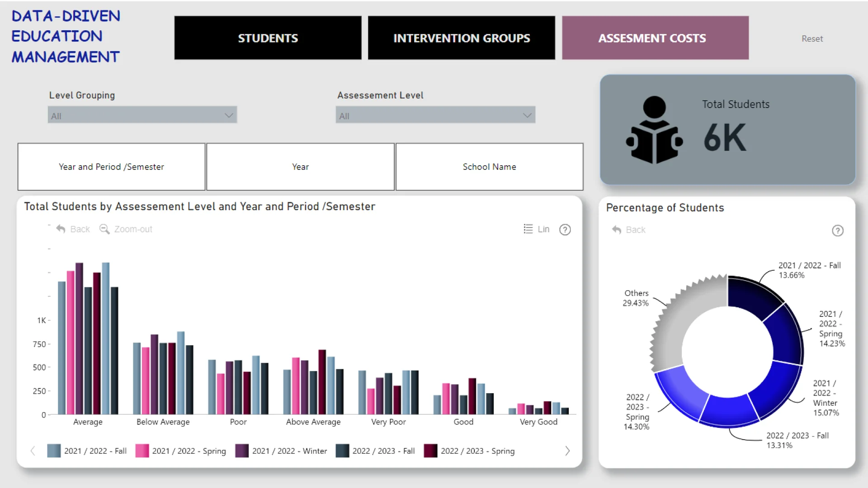
Task: Expand the Level Grouping dropdown
Action: click(142, 115)
